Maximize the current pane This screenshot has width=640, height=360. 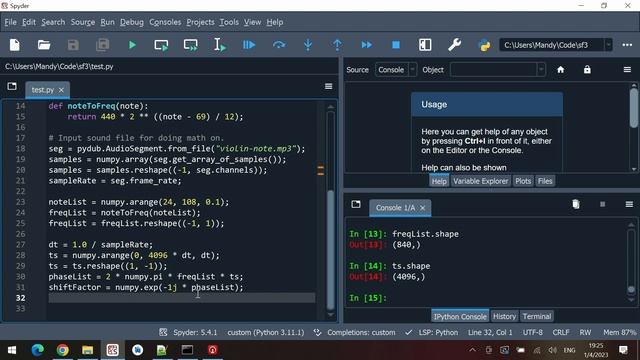pos(425,45)
